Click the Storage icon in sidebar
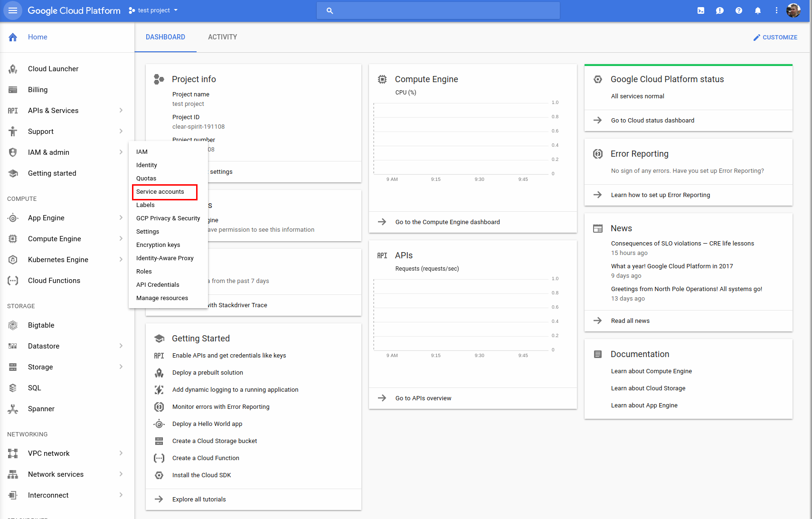This screenshot has width=812, height=519. coord(13,367)
